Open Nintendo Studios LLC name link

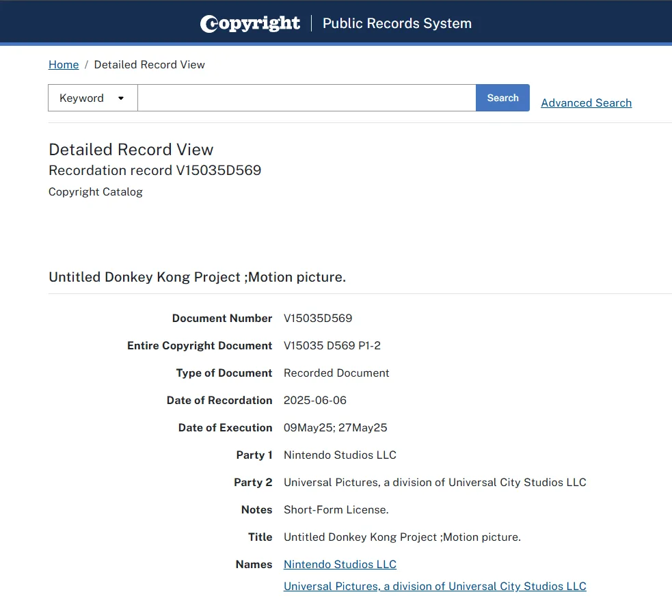click(x=340, y=565)
